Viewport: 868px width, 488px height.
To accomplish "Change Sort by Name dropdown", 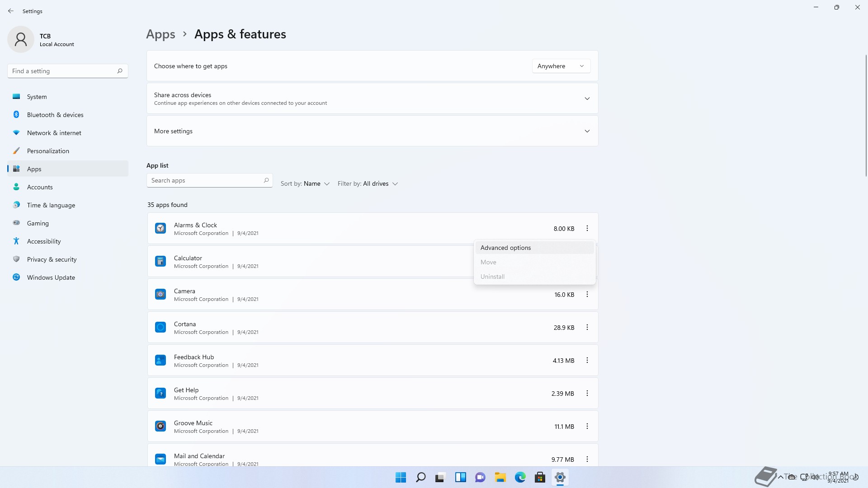I will (305, 184).
